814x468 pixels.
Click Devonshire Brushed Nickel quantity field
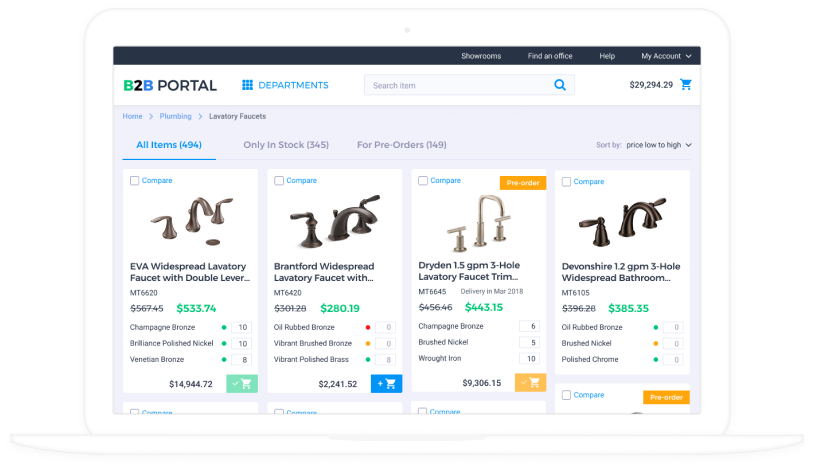pos(673,343)
